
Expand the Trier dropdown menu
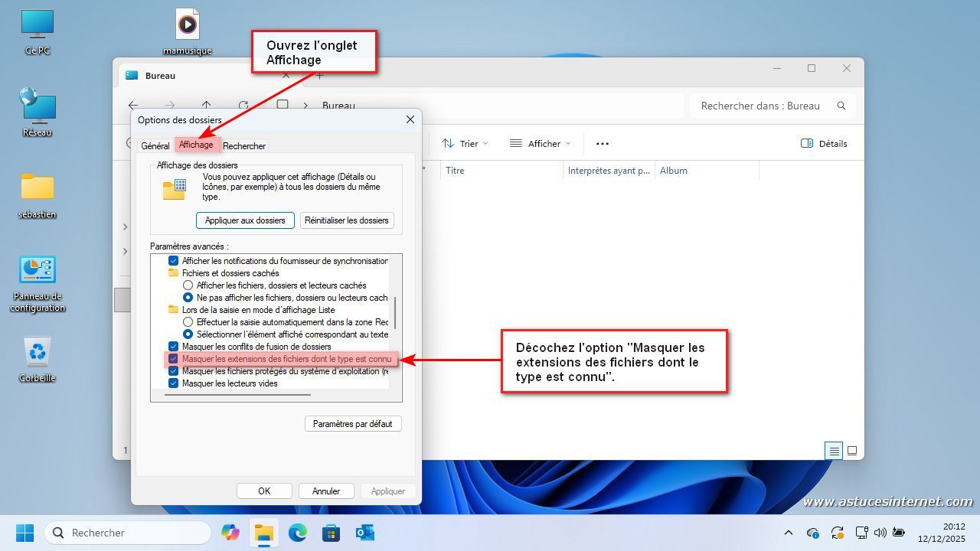pyautogui.click(x=465, y=143)
